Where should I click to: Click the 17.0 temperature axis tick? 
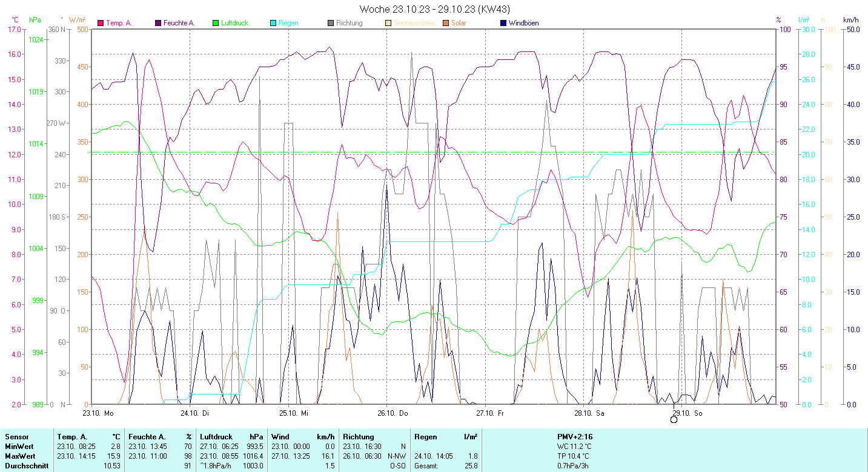click(x=15, y=29)
